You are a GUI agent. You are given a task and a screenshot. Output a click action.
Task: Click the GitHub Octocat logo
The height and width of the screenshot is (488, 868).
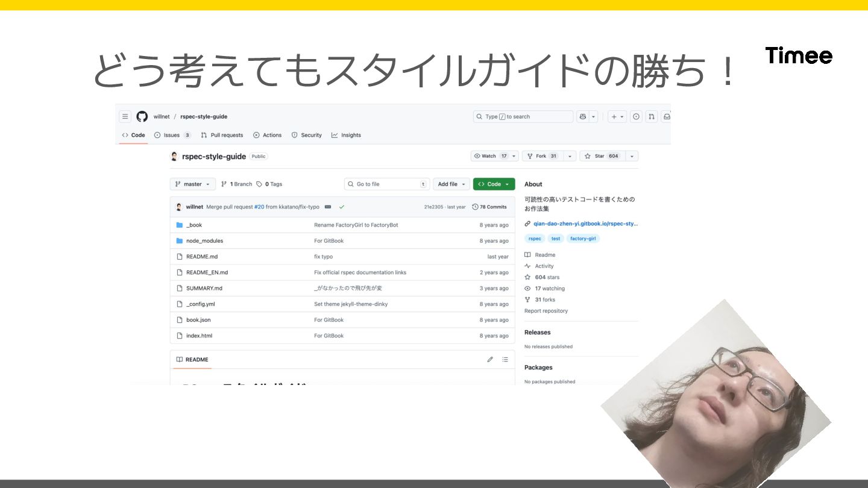point(142,117)
